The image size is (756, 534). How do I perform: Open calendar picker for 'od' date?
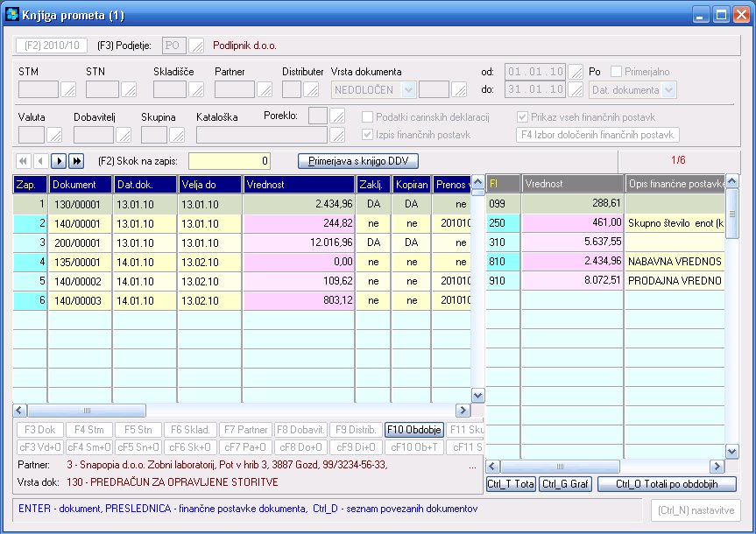click(576, 72)
